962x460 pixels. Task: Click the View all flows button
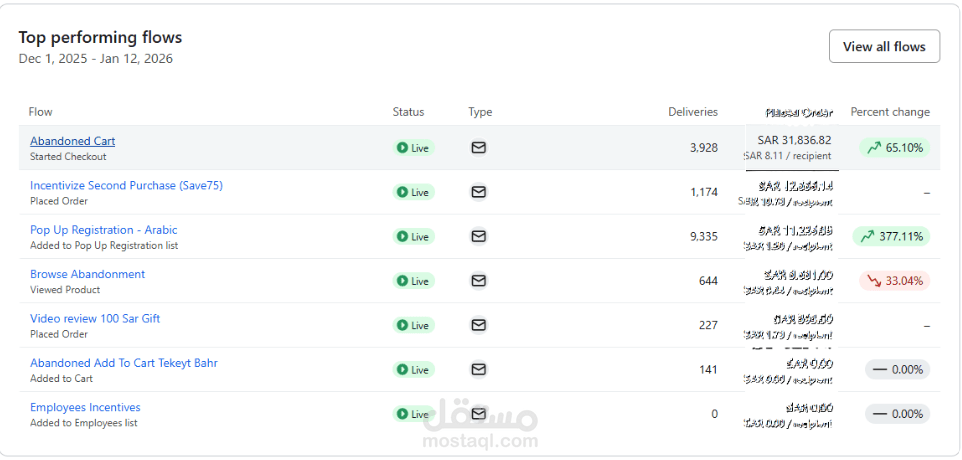(884, 46)
